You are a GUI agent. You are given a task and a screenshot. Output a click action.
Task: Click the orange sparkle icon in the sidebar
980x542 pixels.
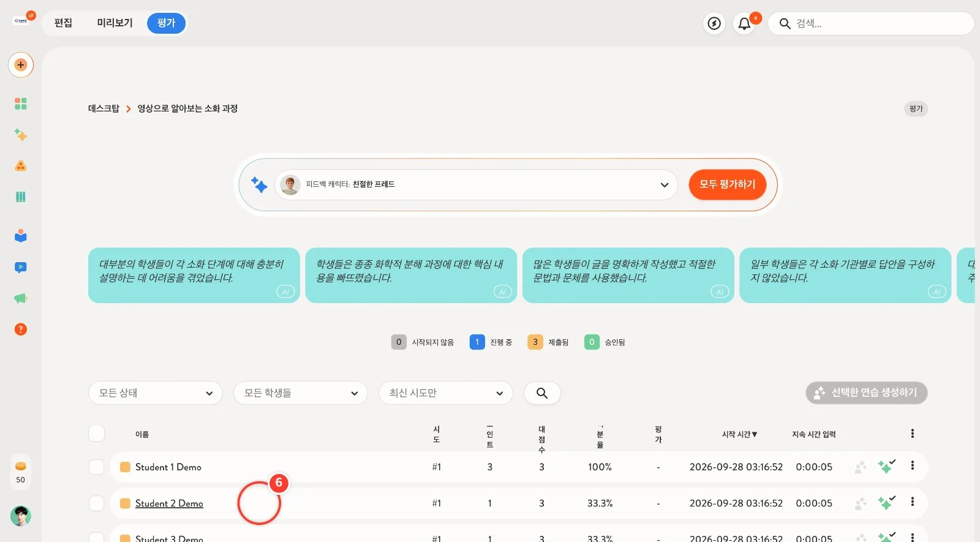pos(21,135)
